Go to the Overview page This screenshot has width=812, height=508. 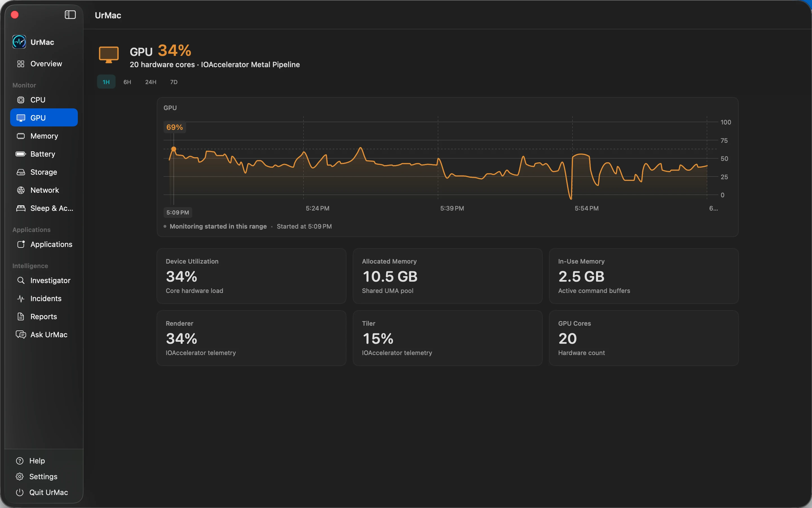(44, 64)
